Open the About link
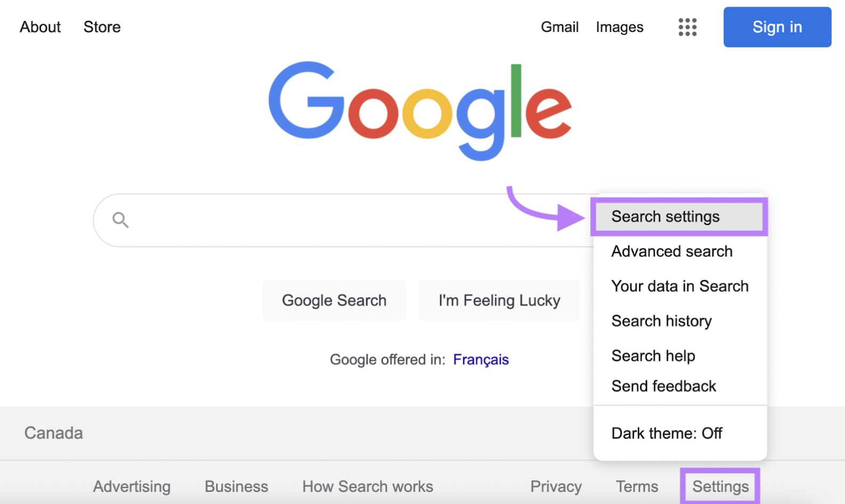The image size is (845, 504). point(41,27)
